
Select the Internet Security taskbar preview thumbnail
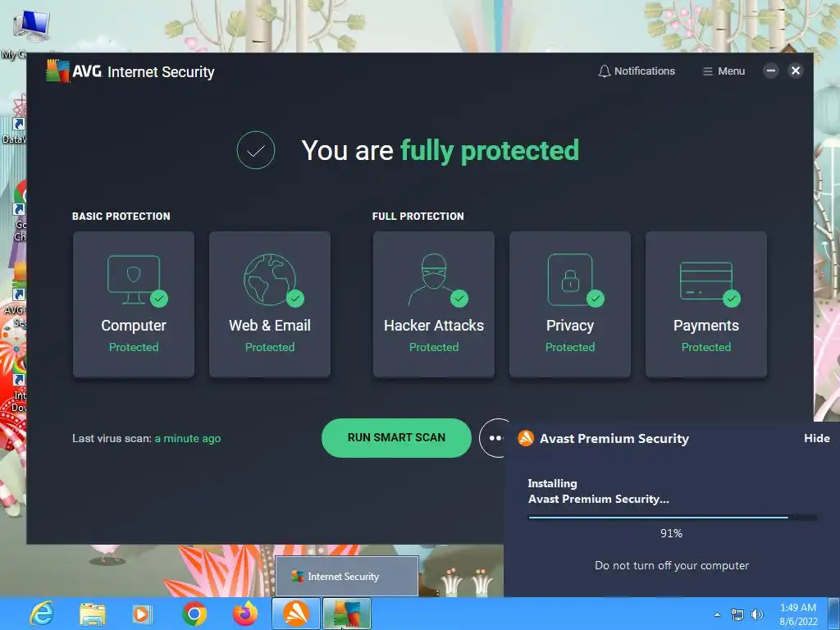[347, 576]
